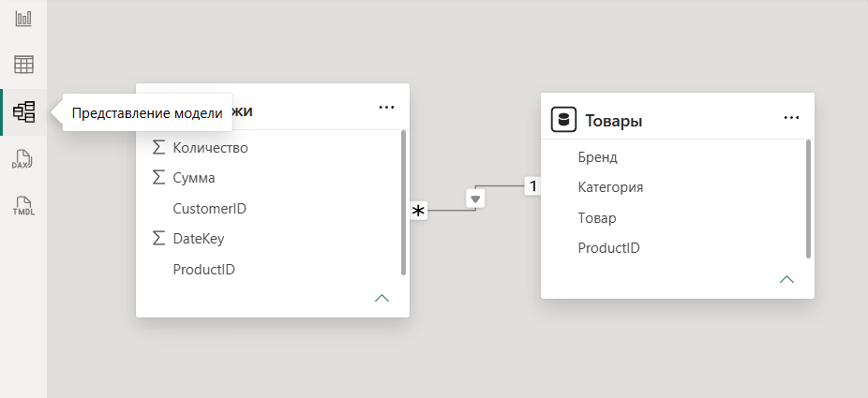Click the one-side relationship marker '1'

coord(532,186)
